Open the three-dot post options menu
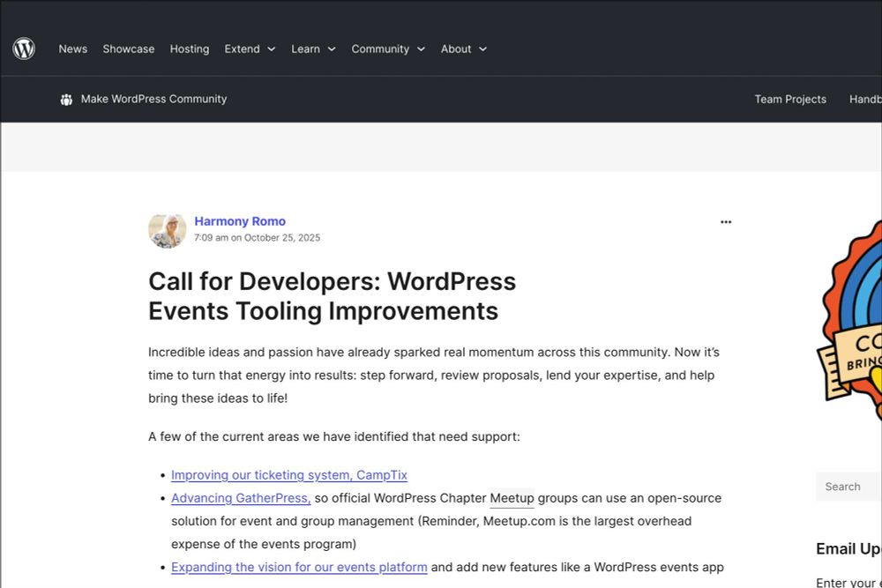 726,222
